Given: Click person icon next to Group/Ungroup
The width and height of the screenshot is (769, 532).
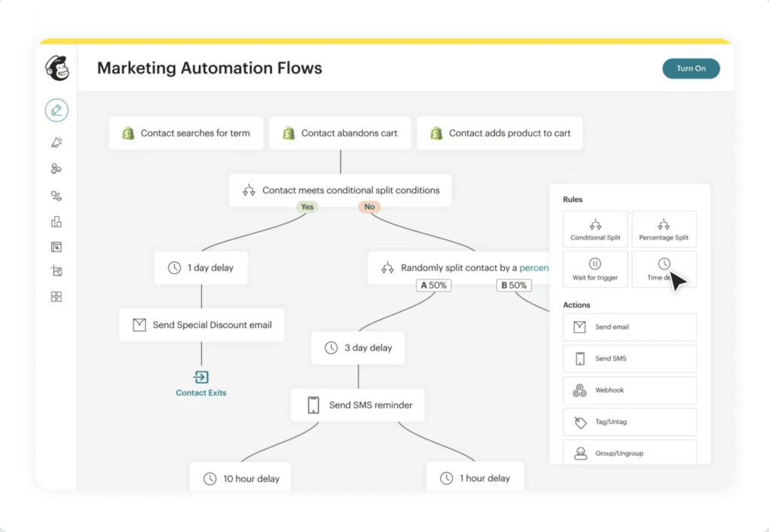Looking at the screenshot, I should point(581,454).
